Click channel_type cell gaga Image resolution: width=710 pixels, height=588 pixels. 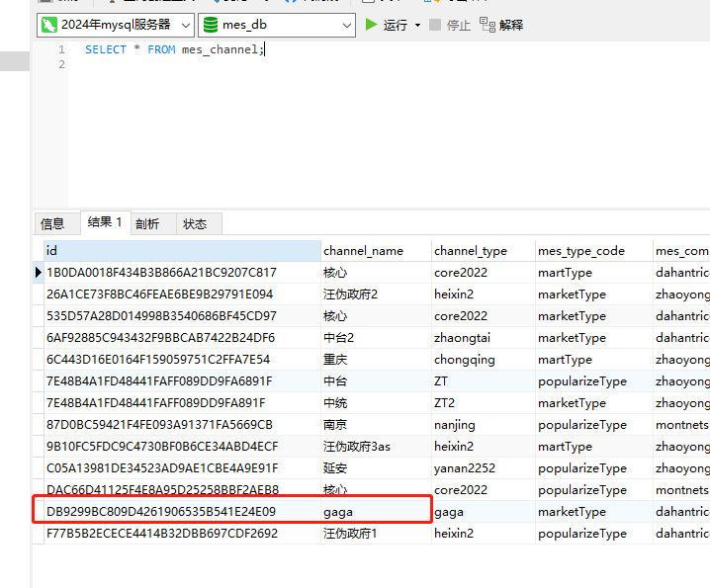(484, 512)
